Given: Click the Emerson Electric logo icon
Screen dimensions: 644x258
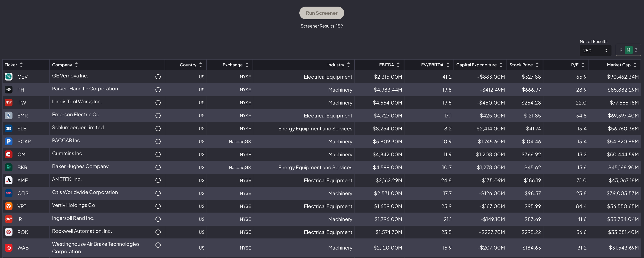Looking at the screenshot, I should tap(8, 116).
